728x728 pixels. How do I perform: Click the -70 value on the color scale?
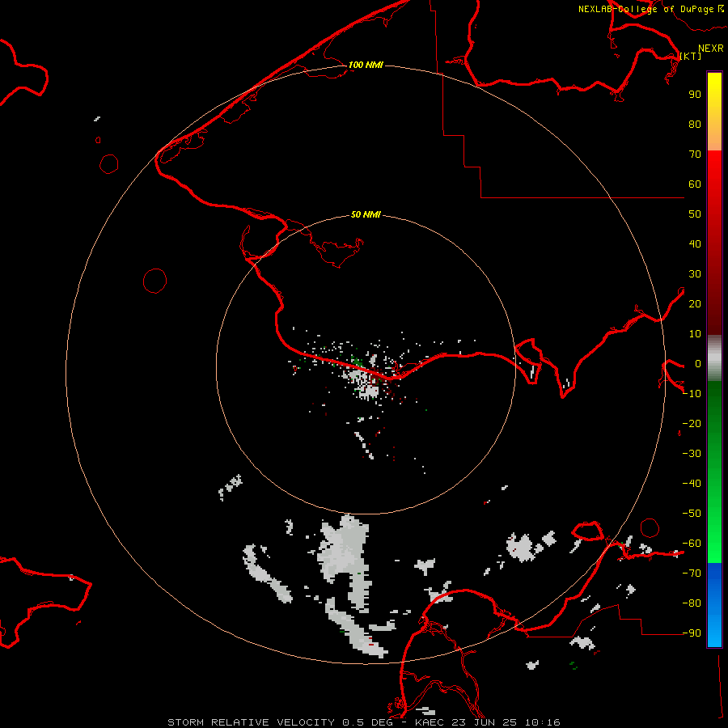(692, 574)
